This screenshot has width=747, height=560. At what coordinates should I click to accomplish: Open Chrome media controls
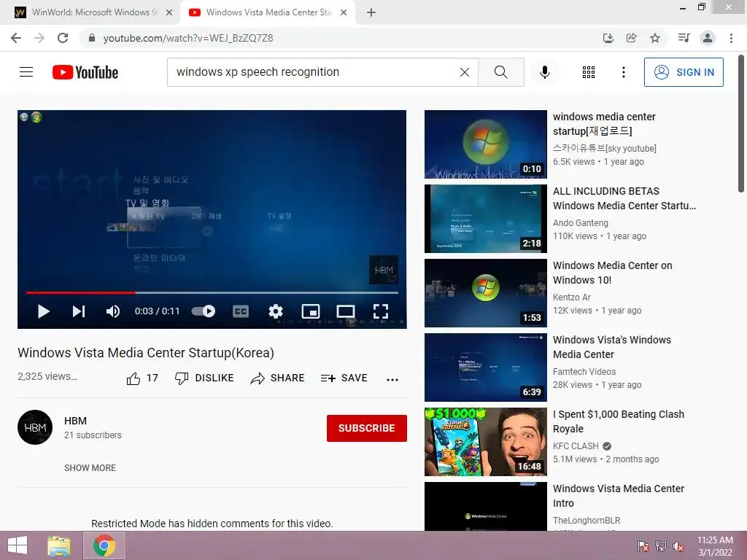[684, 38]
